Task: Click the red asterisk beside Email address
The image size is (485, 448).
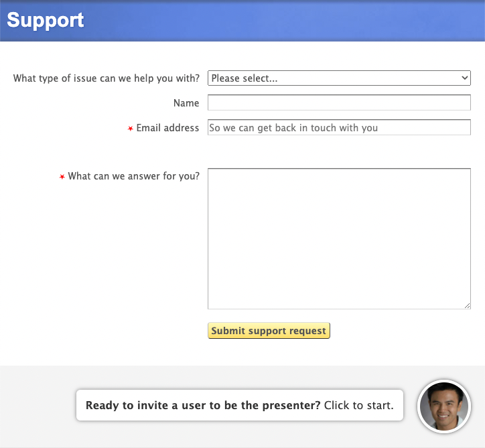Action: click(x=131, y=129)
